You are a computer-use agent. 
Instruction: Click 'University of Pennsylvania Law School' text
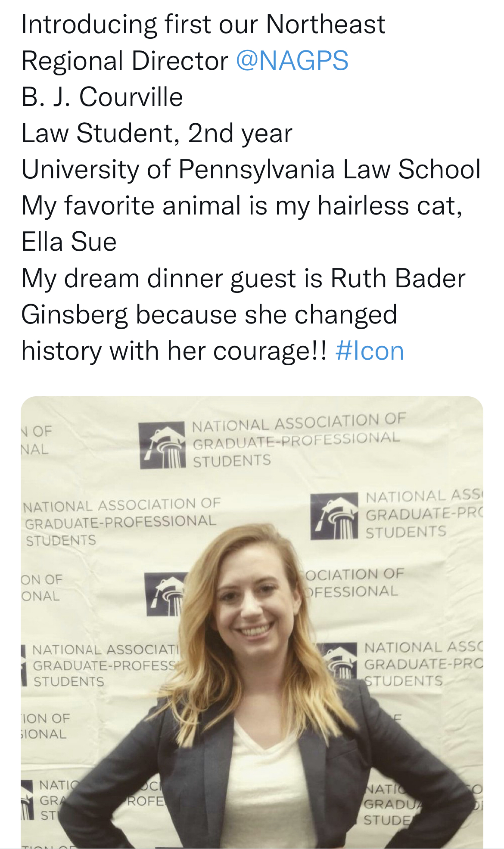tap(251, 169)
